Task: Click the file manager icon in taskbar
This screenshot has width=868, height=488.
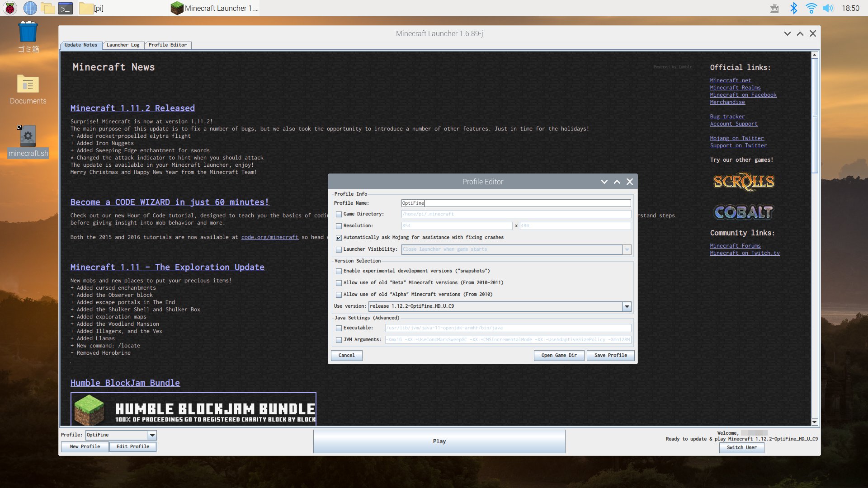Action: point(47,8)
